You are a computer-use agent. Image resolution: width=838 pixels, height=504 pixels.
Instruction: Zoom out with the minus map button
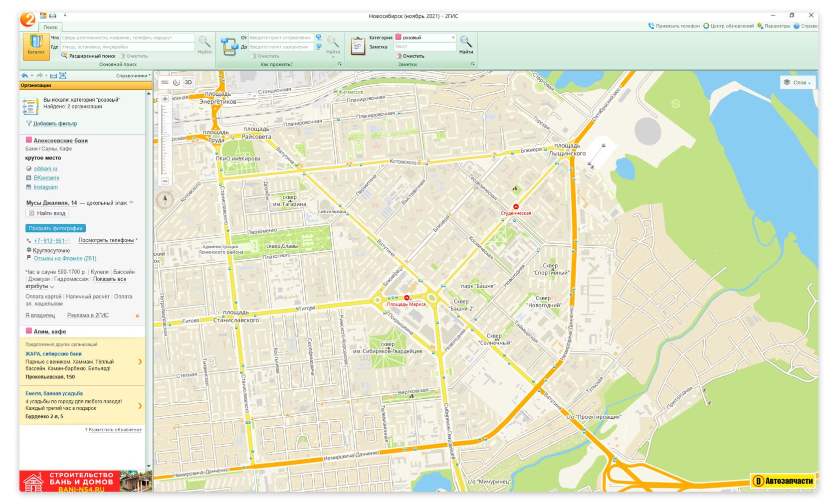(165, 181)
